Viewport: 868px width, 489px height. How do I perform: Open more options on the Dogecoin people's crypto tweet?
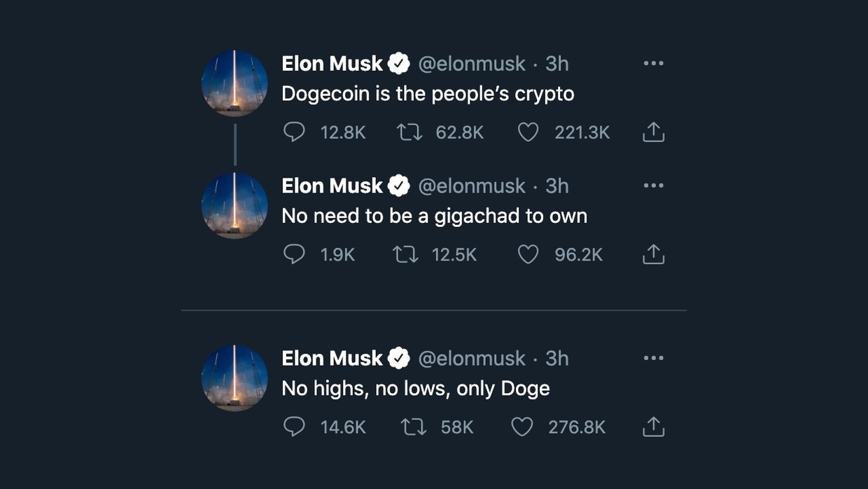coord(653,63)
